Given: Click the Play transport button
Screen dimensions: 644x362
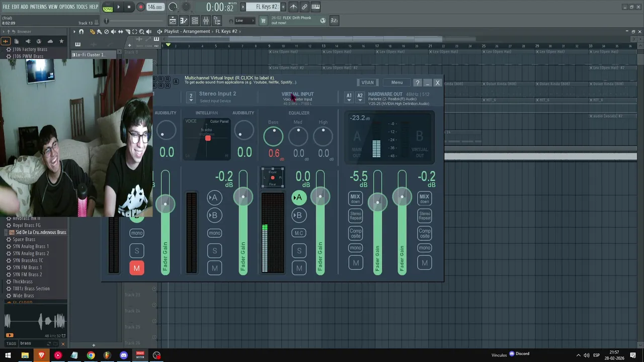Looking at the screenshot, I should (119, 7).
